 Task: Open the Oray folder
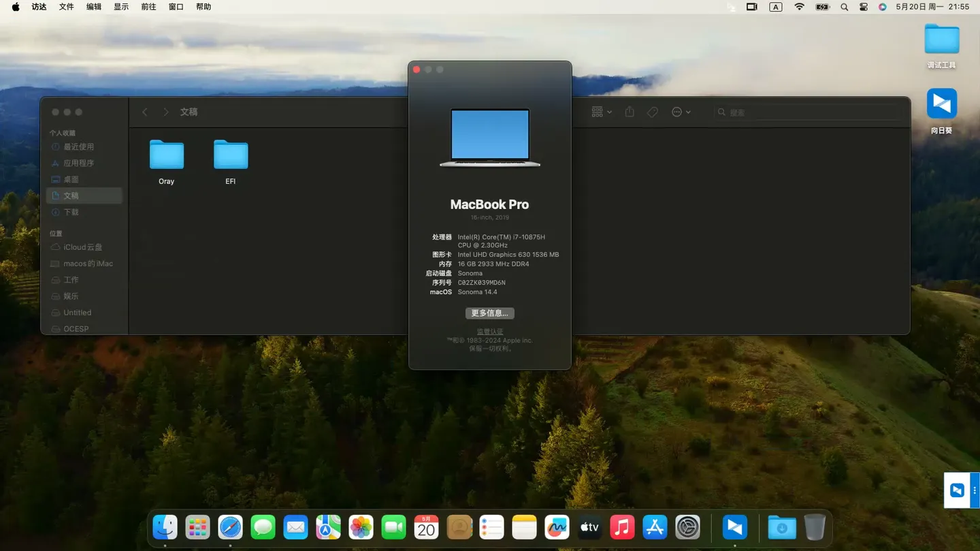(x=167, y=155)
